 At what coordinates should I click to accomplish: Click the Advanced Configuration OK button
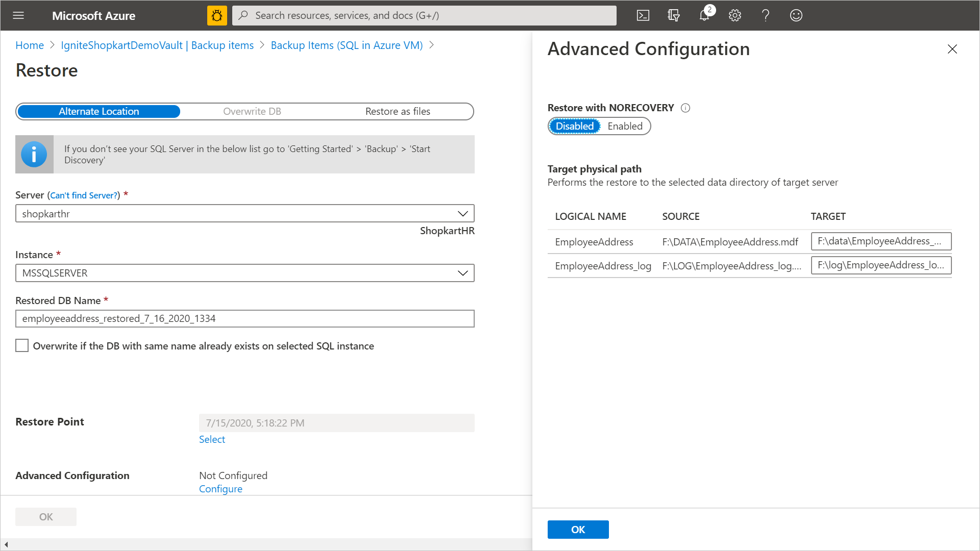[x=577, y=530]
